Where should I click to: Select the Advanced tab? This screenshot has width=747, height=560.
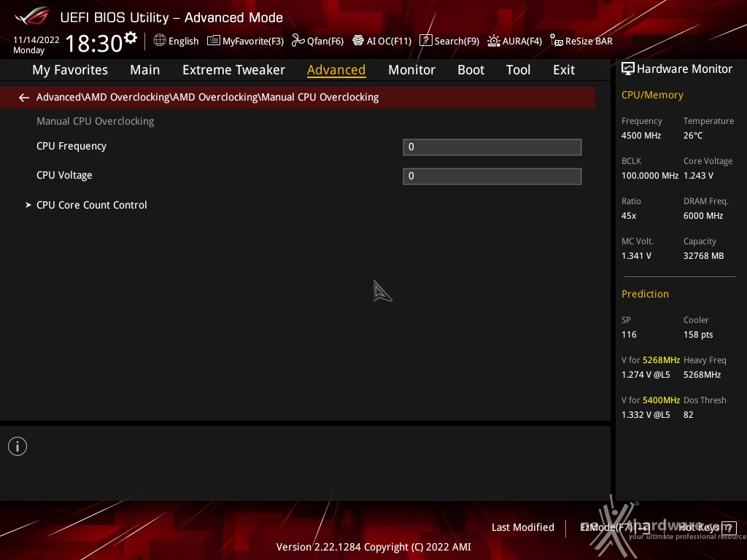tap(336, 70)
